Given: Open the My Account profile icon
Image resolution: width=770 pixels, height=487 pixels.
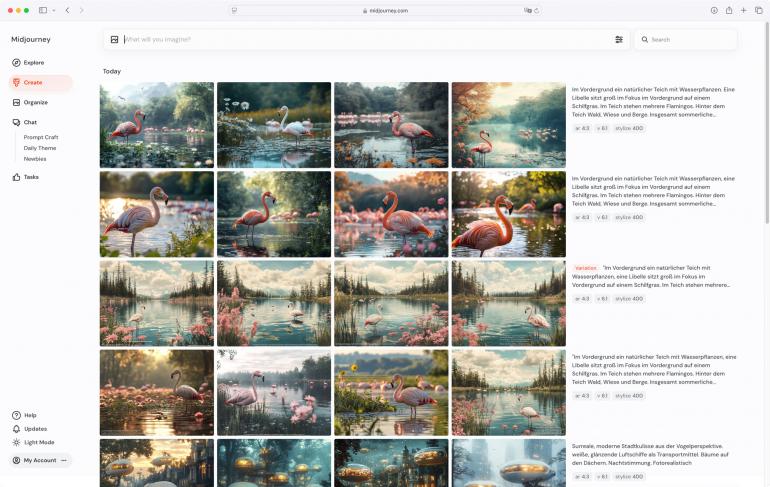Looking at the screenshot, I should point(16,460).
